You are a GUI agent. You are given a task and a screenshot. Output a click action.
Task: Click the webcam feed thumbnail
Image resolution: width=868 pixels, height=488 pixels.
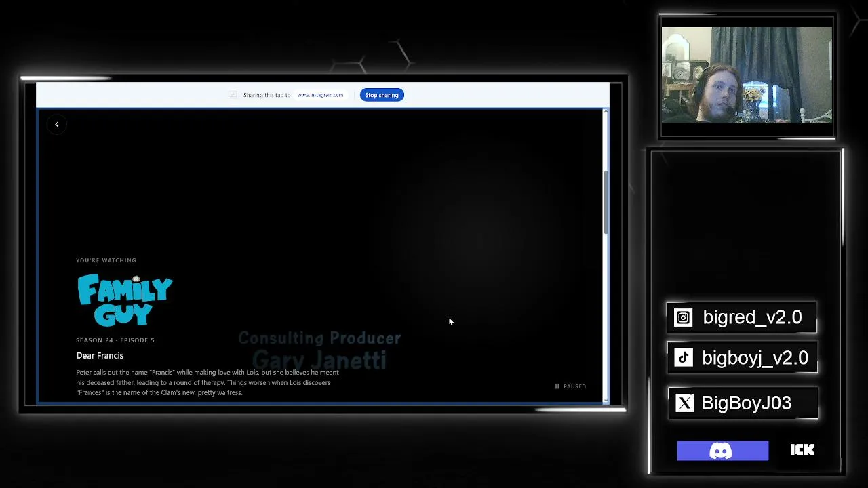747,75
